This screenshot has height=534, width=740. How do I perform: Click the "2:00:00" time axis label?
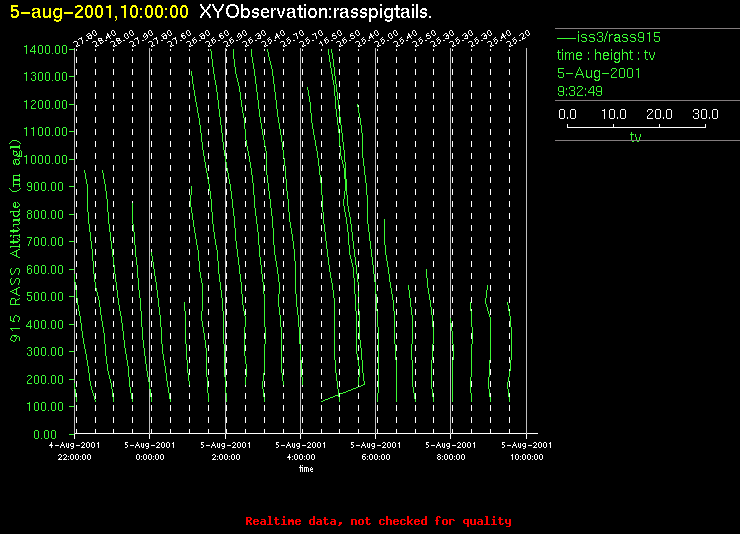pos(226,457)
